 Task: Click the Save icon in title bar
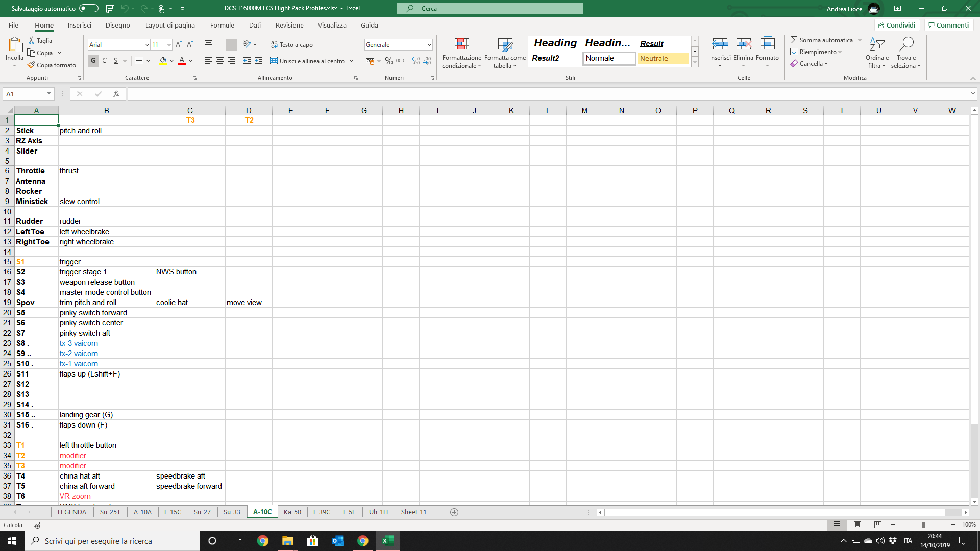coord(110,8)
